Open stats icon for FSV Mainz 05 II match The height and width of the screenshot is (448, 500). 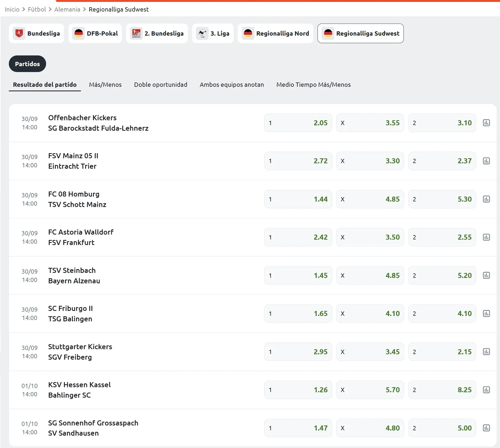click(486, 161)
